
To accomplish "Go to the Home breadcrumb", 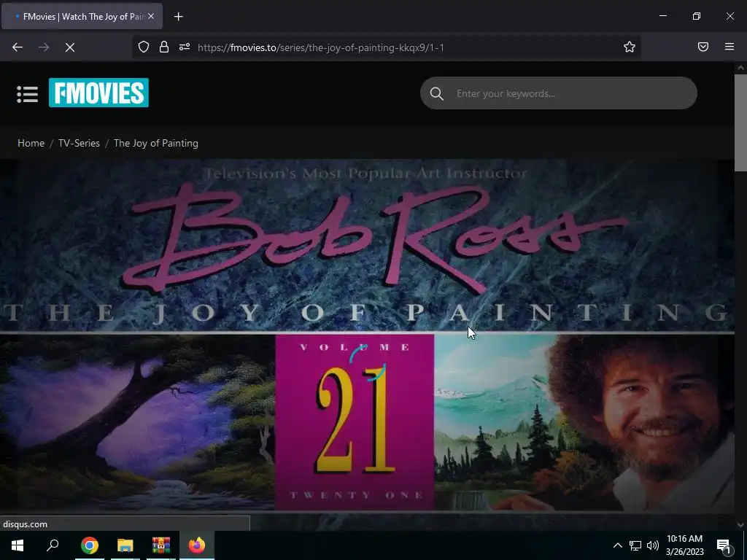I will 31,143.
